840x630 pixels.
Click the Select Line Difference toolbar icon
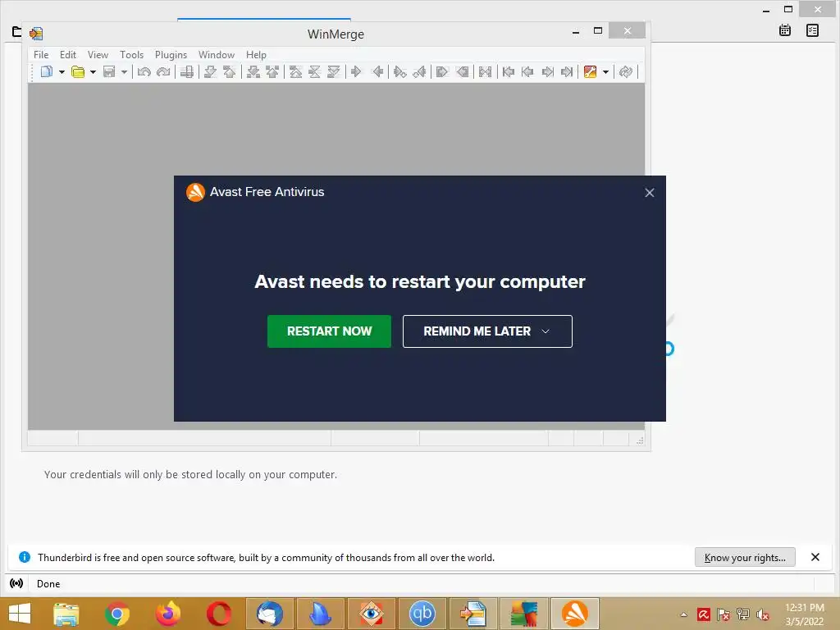pos(187,71)
